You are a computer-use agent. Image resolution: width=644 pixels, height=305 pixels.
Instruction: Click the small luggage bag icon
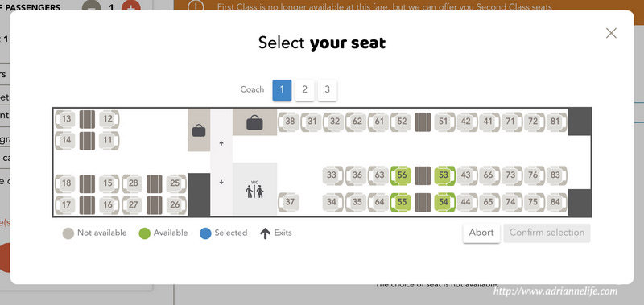coord(199,130)
